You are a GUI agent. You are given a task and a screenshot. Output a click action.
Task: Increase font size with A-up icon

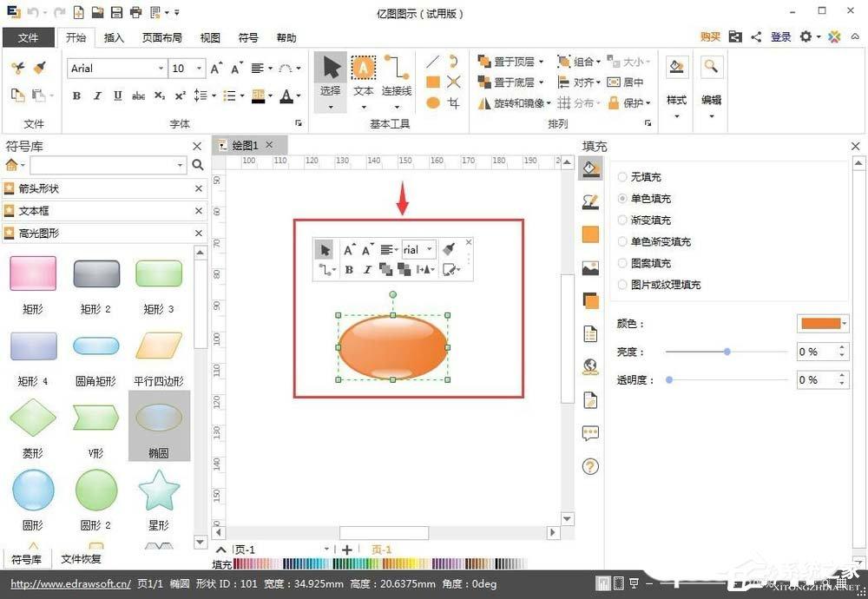(x=216, y=68)
